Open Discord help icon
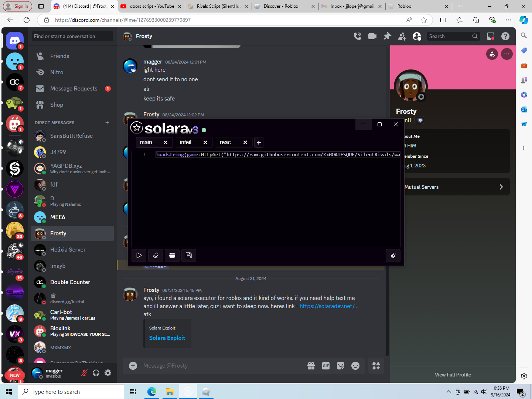The width and height of the screenshot is (532, 399). tap(505, 36)
